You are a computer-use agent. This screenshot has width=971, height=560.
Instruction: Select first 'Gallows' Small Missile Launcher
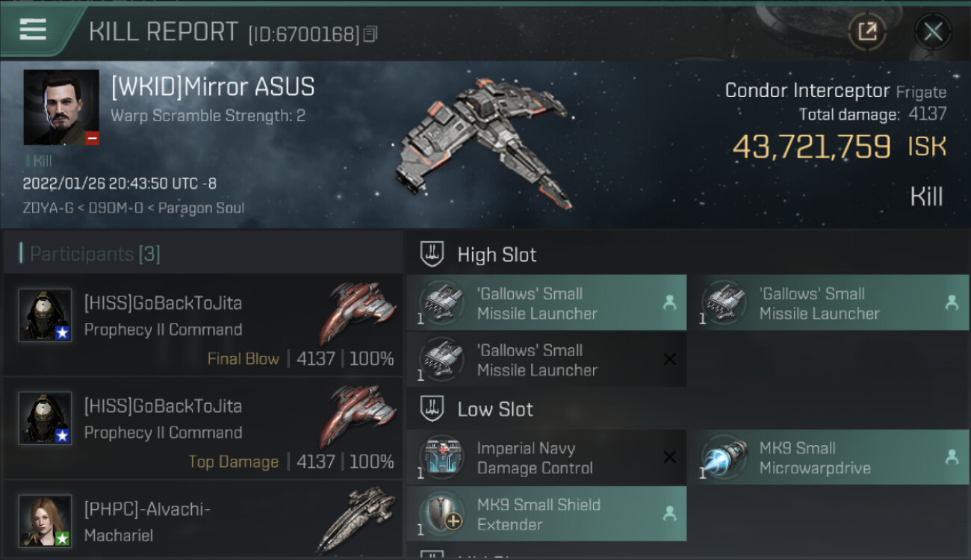pyautogui.click(x=547, y=303)
